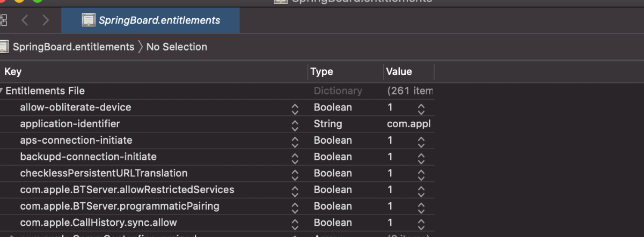This screenshot has height=237, width=644.
Task: Click the Dictionary type of Entitlements File
Action: pyautogui.click(x=338, y=91)
